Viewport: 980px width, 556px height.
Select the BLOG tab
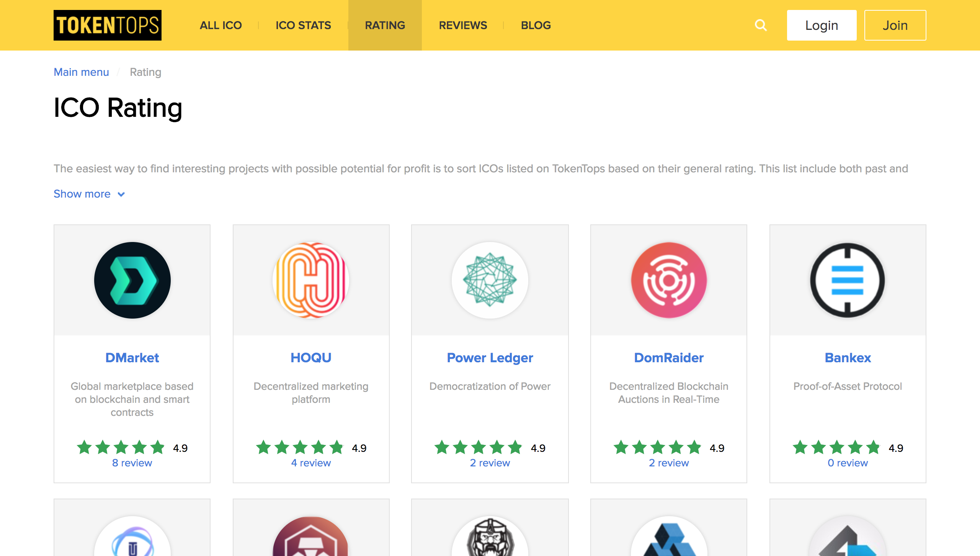(x=536, y=25)
